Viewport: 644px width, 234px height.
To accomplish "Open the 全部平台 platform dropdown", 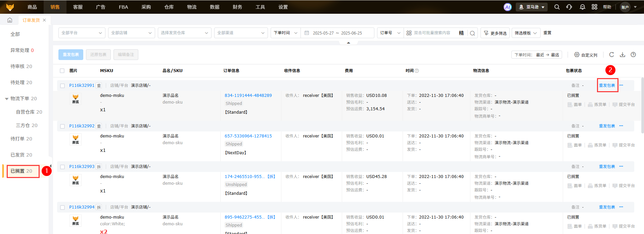I will 82,33.
